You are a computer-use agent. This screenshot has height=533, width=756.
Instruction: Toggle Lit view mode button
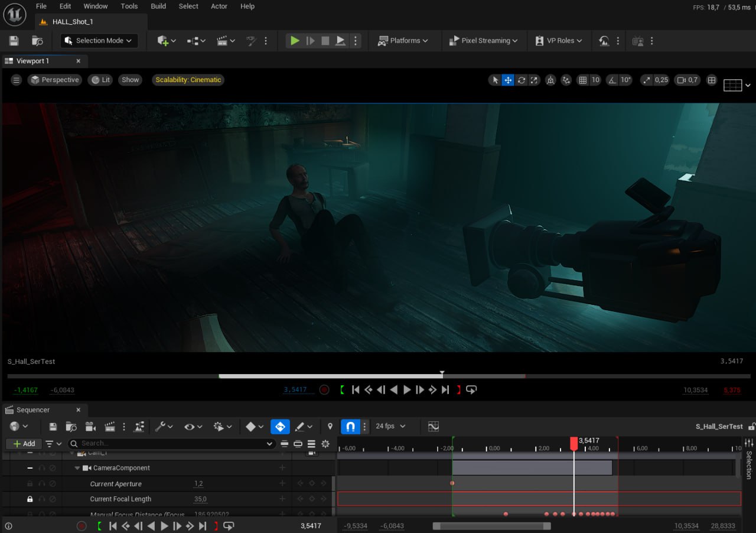100,80
